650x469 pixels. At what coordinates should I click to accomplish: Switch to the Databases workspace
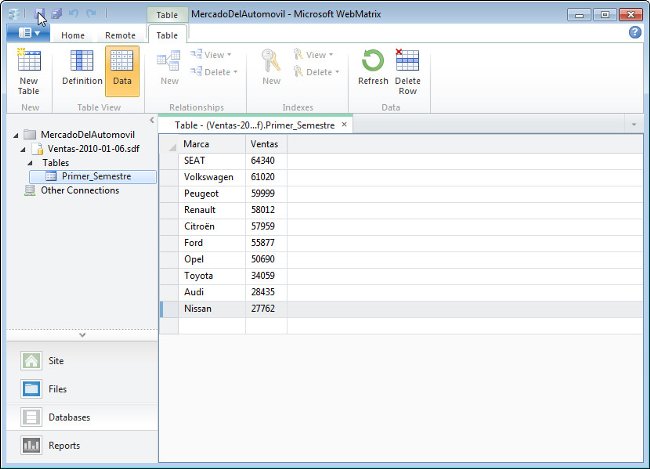pos(82,417)
